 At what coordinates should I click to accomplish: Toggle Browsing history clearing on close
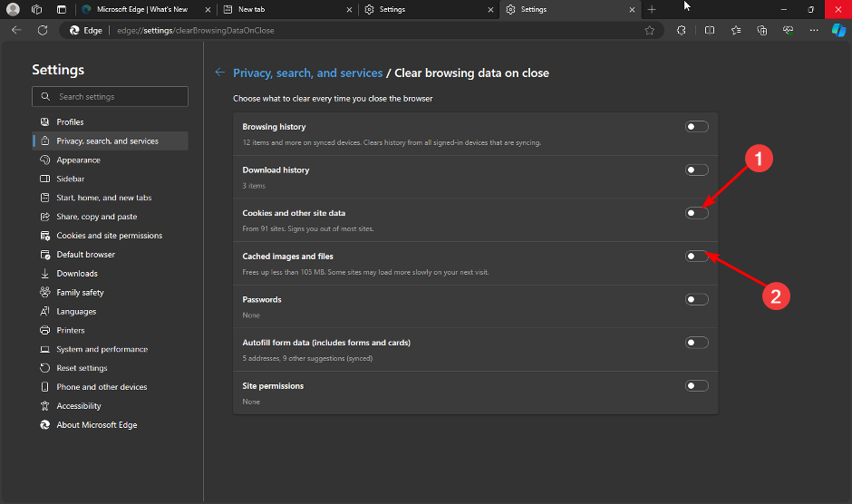point(697,127)
